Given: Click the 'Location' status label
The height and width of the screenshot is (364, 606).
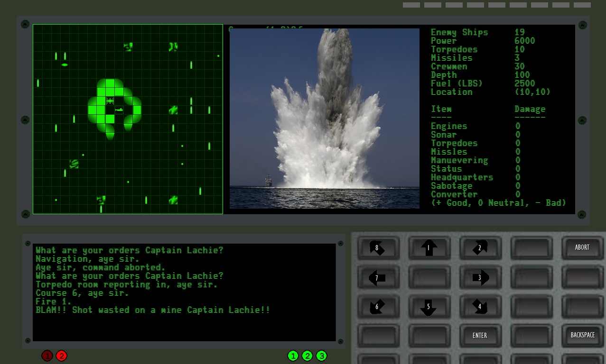Looking at the screenshot, I should [452, 92].
